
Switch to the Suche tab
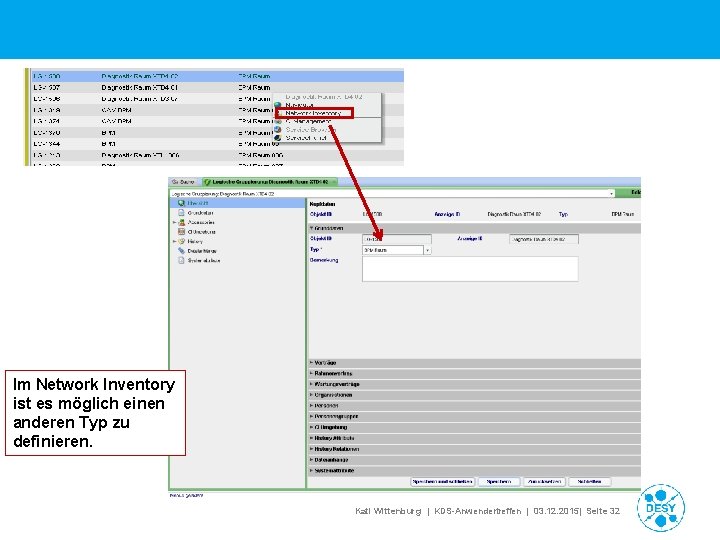pyautogui.click(x=184, y=182)
